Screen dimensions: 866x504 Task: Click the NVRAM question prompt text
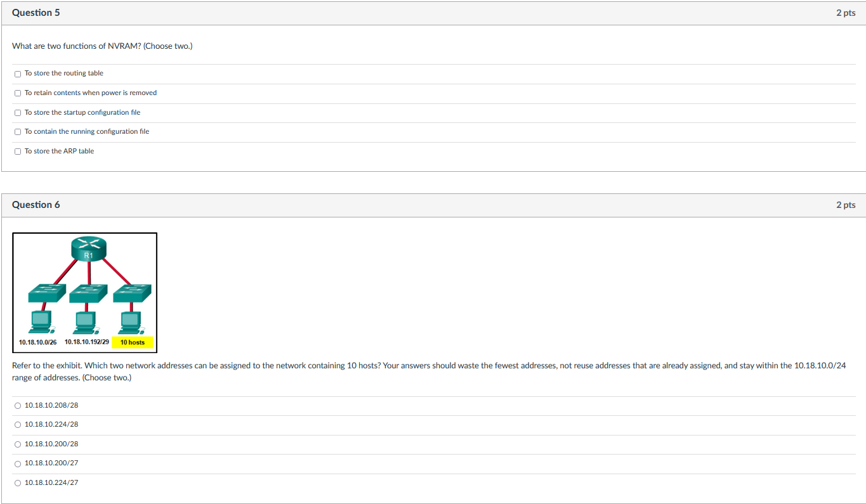coord(102,46)
